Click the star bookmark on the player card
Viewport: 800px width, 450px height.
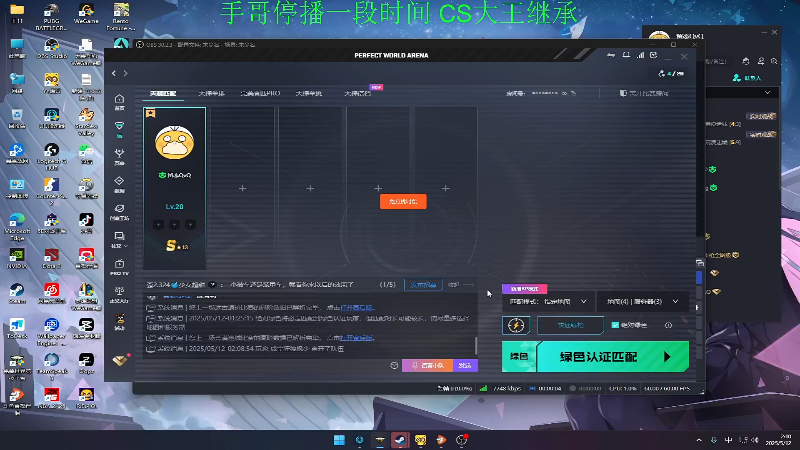[x=151, y=113]
